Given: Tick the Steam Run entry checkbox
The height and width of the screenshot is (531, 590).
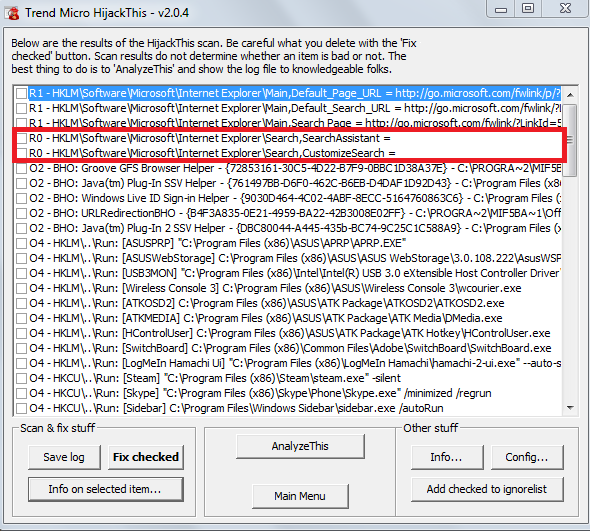Looking at the screenshot, I should click(22, 378).
